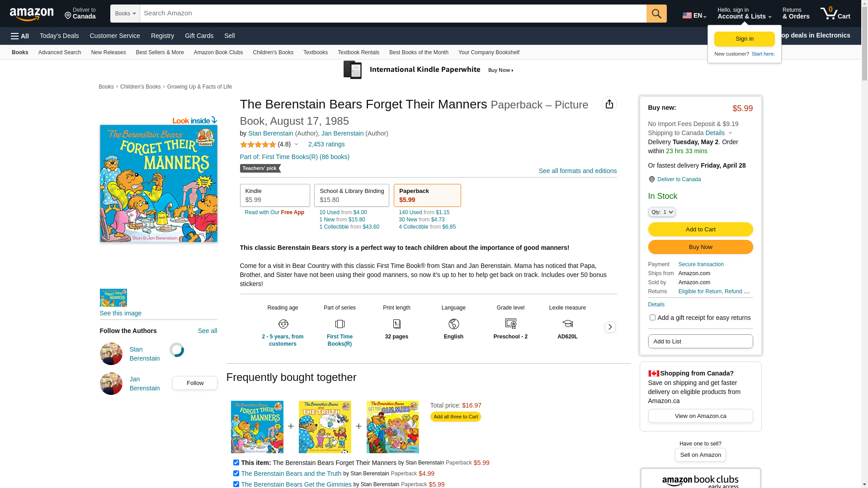Uncheck The Berenstain Bears Get the Gimmies

click(236, 484)
